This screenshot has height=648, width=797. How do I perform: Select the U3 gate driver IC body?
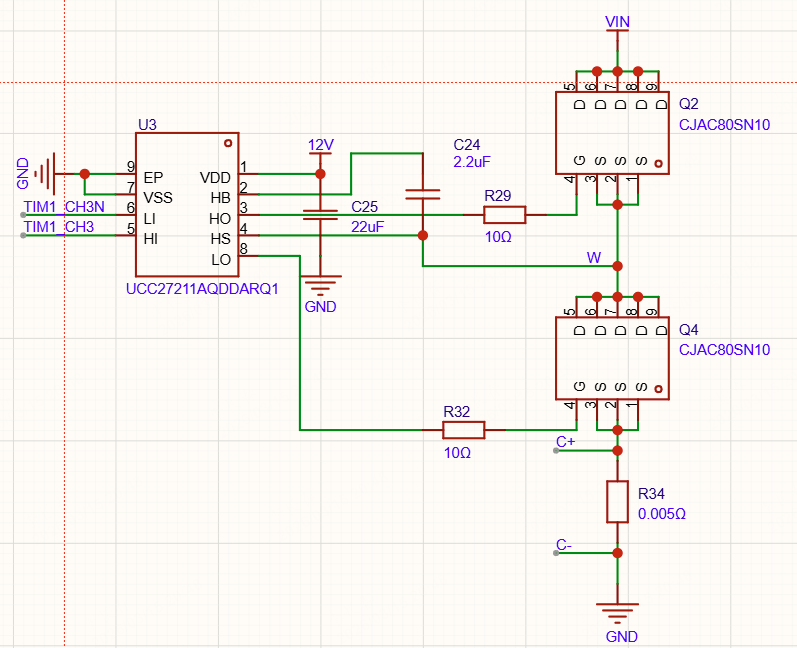coord(187,205)
